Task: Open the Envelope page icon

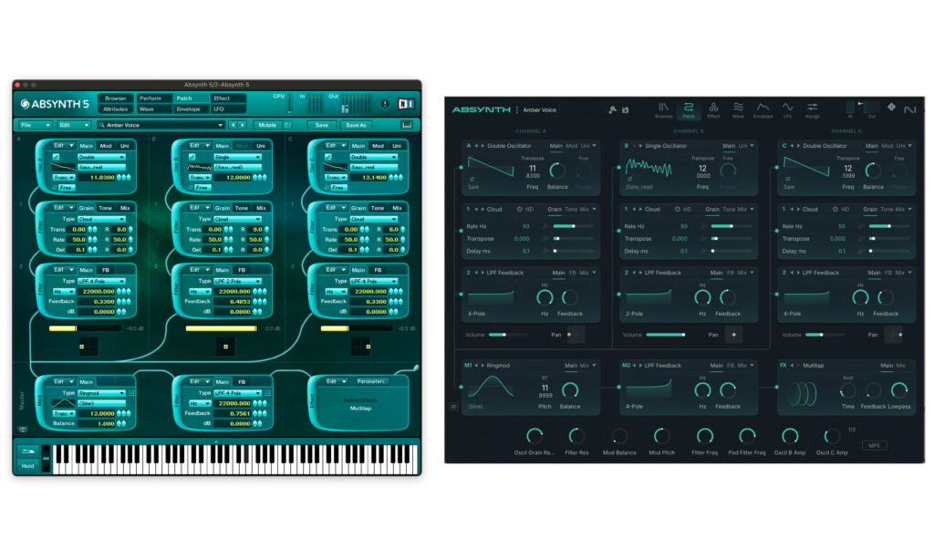Action: (763, 109)
